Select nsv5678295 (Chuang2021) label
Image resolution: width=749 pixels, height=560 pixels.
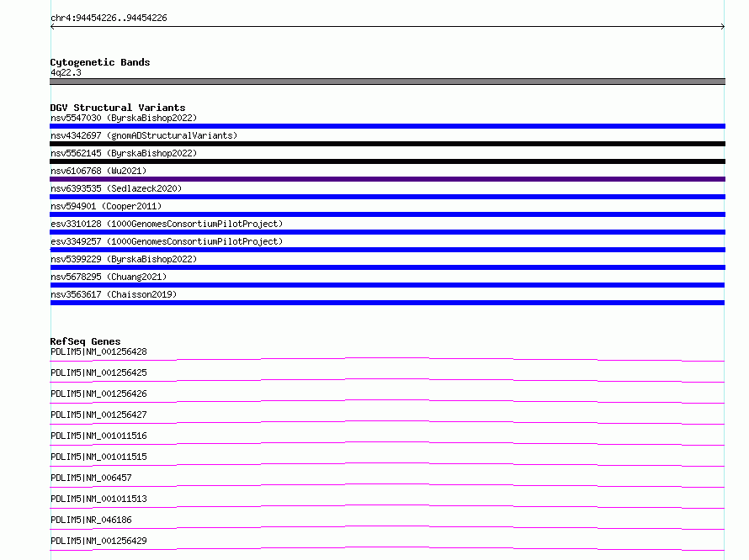109,277
